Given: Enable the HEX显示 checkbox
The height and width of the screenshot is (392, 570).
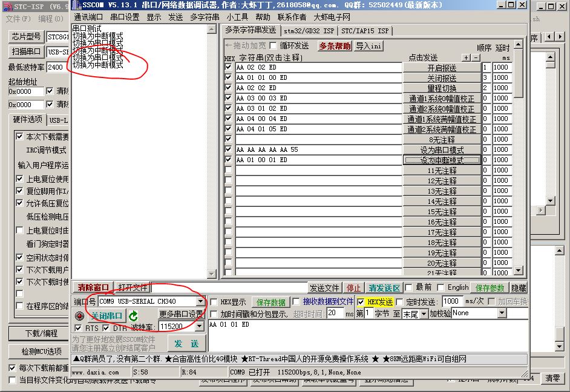Looking at the screenshot, I should click(x=214, y=302).
